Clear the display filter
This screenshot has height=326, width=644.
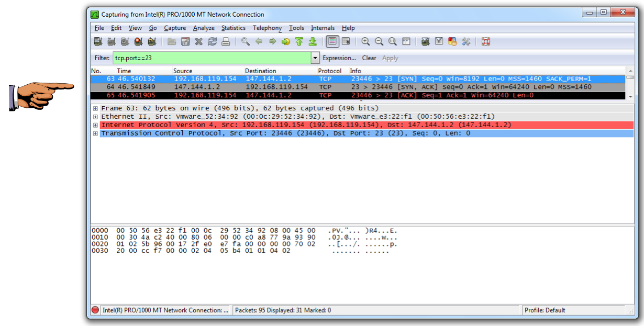[x=369, y=58]
